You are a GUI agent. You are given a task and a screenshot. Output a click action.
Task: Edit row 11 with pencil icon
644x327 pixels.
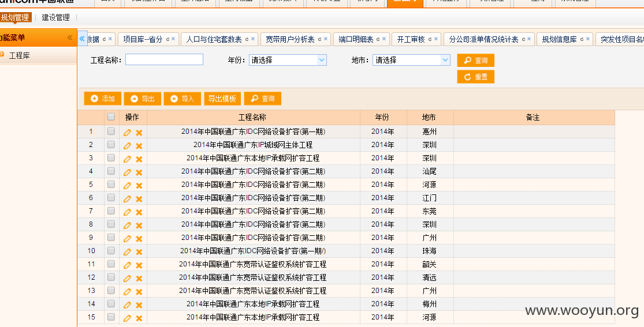(127, 265)
